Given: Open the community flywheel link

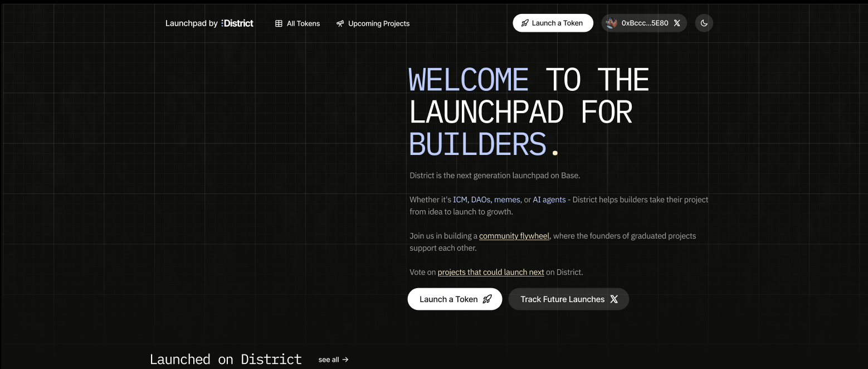Looking at the screenshot, I should 514,236.
